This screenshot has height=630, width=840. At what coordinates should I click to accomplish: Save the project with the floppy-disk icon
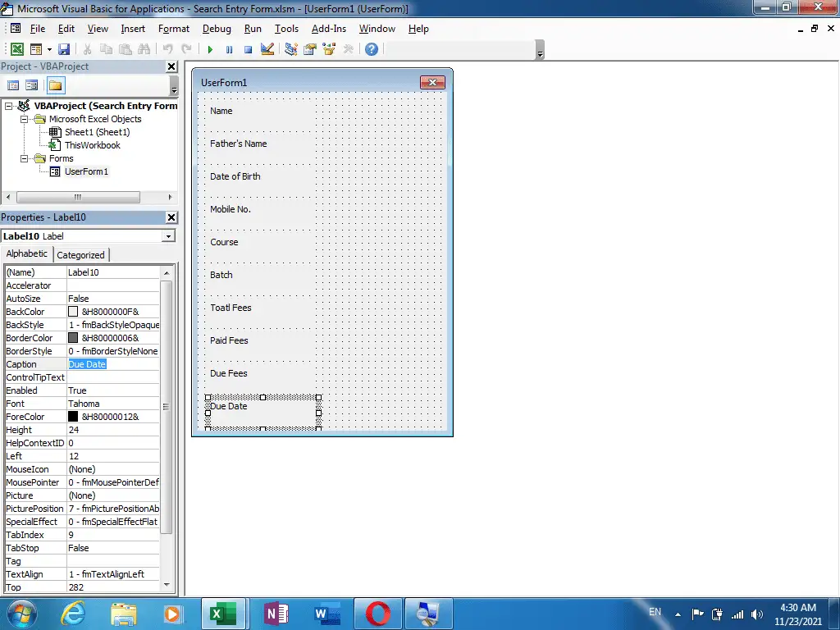pos(64,49)
